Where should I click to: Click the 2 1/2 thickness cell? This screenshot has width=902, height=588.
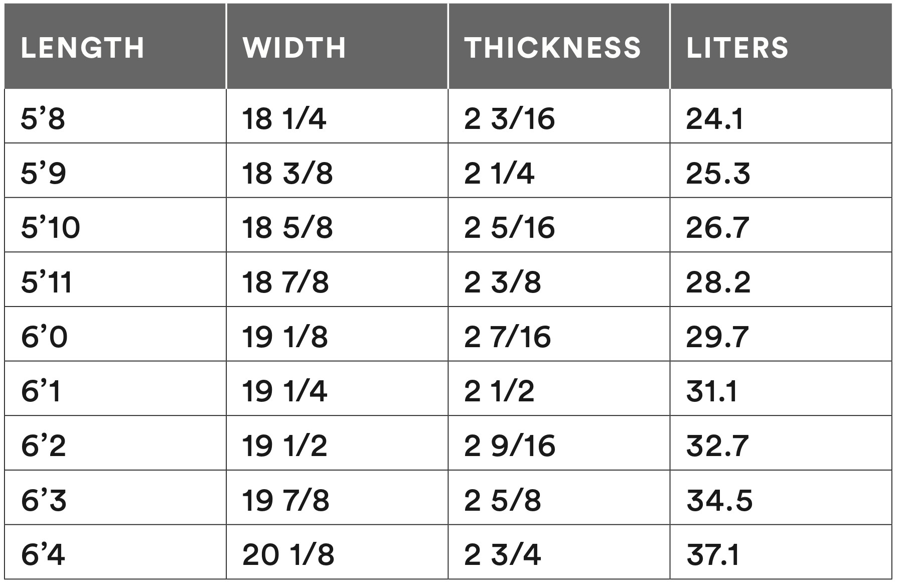pos(499,391)
